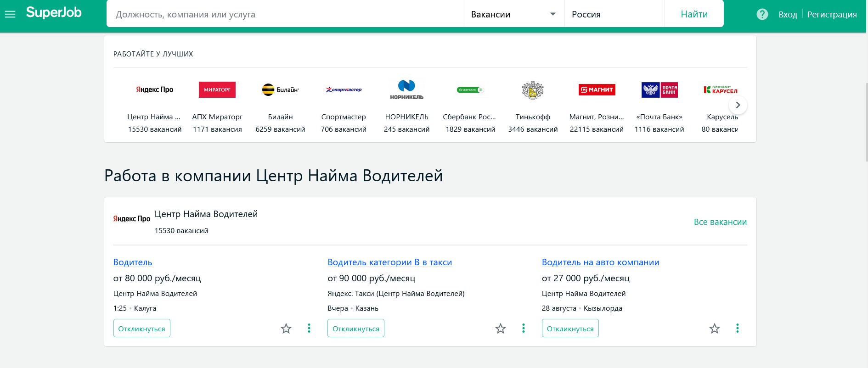The height and width of the screenshot is (368, 868).
Task: Click the Спортмастер logo
Action: (344, 89)
